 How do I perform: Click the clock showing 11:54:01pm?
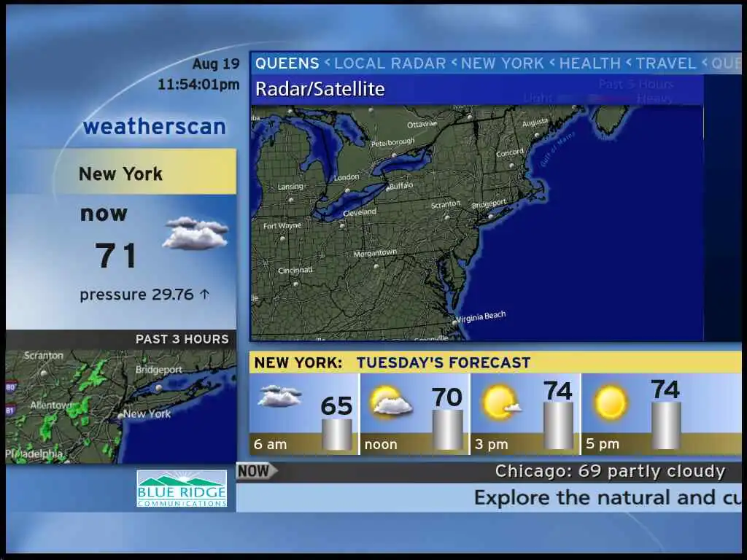[x=198, y=85]
